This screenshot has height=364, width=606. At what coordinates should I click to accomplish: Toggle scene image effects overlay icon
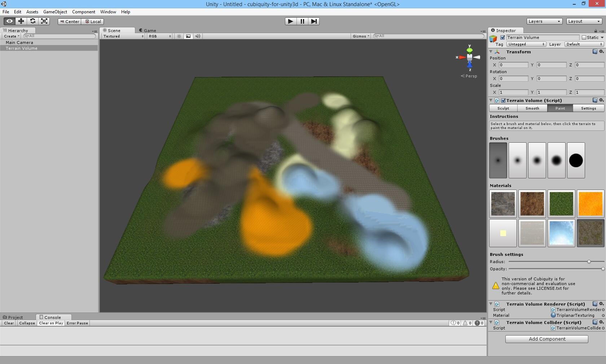[188, 36]
